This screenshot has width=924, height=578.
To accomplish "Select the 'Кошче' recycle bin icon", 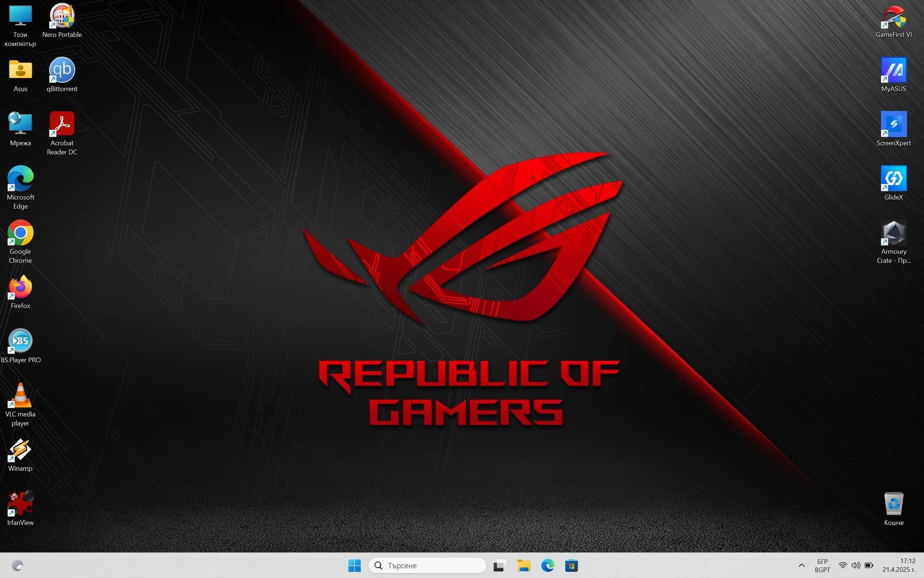I will pos(893,510).
